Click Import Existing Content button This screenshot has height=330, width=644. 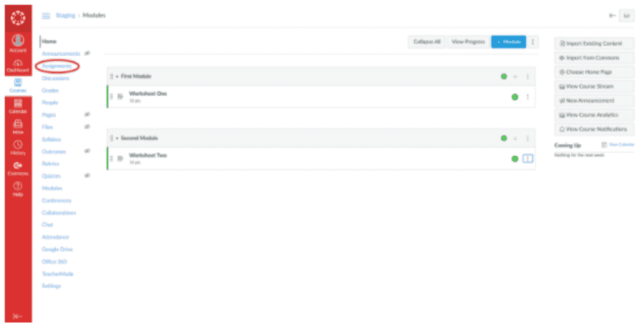[x=594, y=44]
